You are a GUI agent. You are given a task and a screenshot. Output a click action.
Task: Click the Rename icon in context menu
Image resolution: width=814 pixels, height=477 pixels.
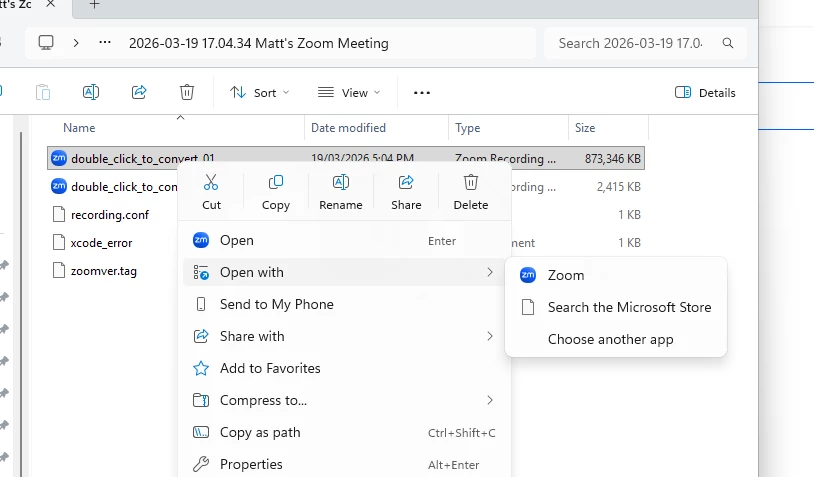point(341,182)
